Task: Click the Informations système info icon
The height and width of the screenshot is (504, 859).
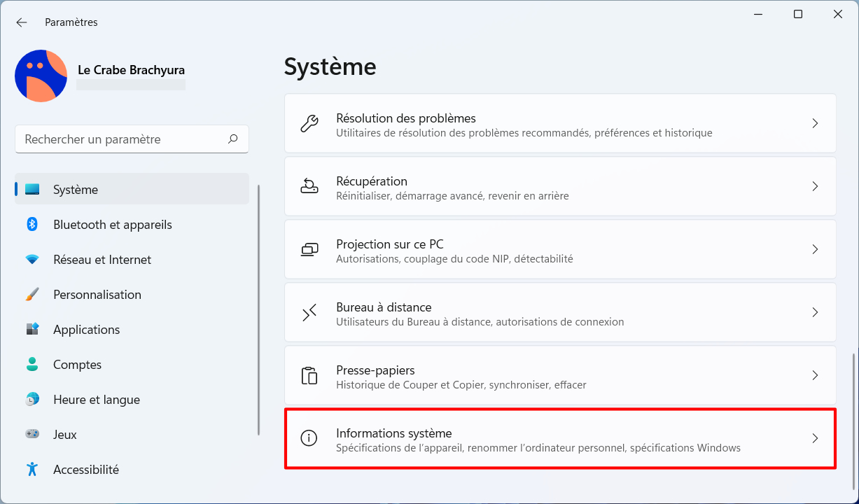Action: point(309,438)
